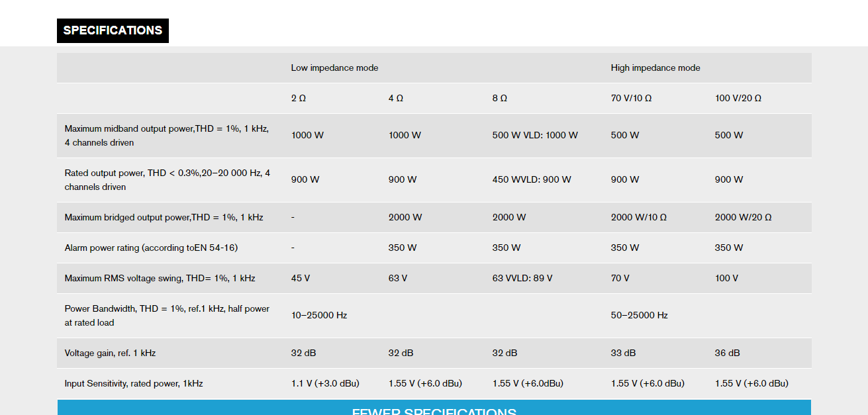Image resolution: width=868 pixels, height=415 pixels.
Task: Select 1.55 V sensitivity under 4 Ω
Action: coord(425,384)
